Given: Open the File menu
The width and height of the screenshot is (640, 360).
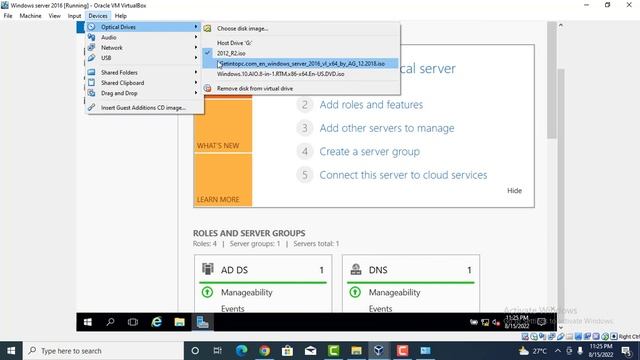Looking at the screenshot, I should pos(8,16).
